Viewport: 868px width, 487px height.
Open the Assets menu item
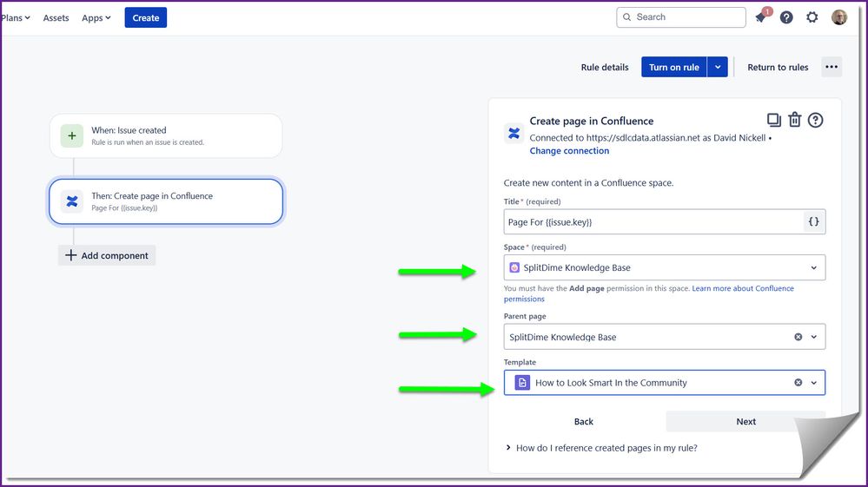[56, 17]
